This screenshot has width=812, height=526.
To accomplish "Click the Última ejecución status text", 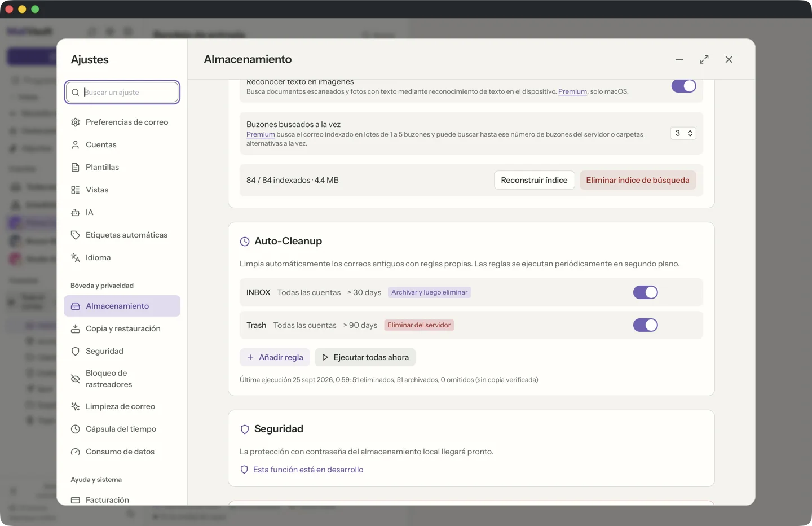I will coord(389,380).
